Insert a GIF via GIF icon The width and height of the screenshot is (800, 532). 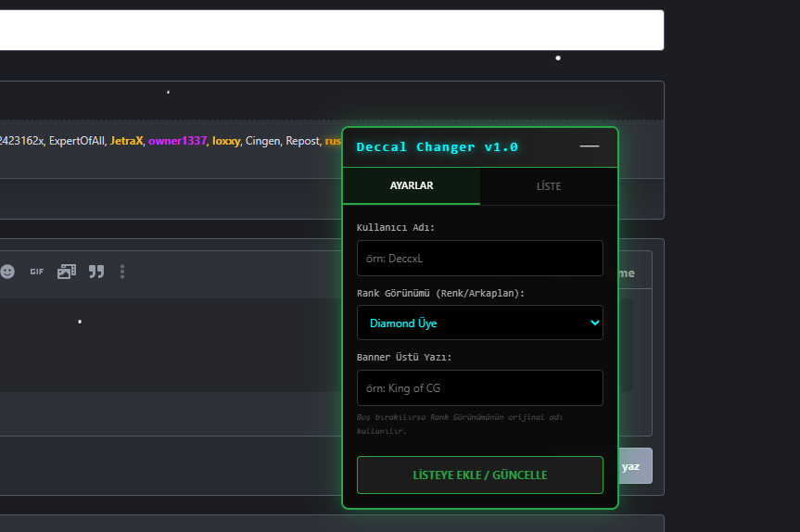pos(37,272)
